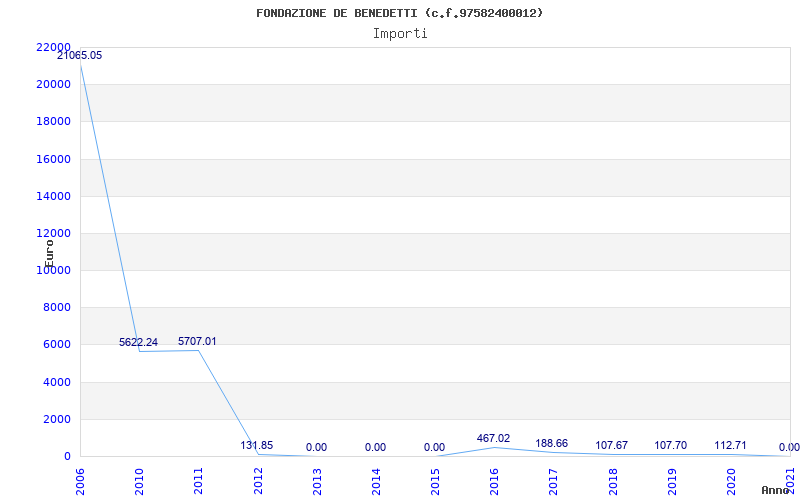Click the 2017 x-axis year label
The height and width of the screenshot is (500, 800).
pyautogui.click(x=554, y=481)
